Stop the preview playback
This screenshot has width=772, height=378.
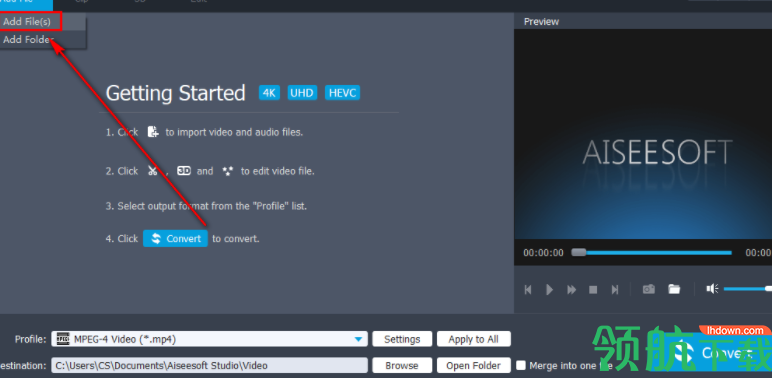click(x=593, y=289)
